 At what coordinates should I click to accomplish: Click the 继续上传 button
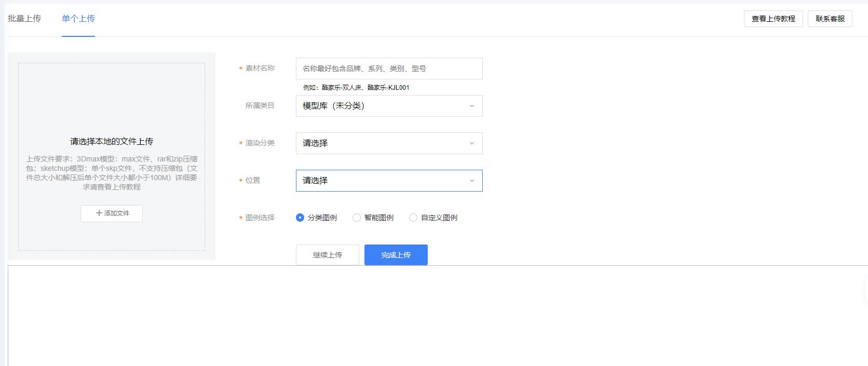328,255
